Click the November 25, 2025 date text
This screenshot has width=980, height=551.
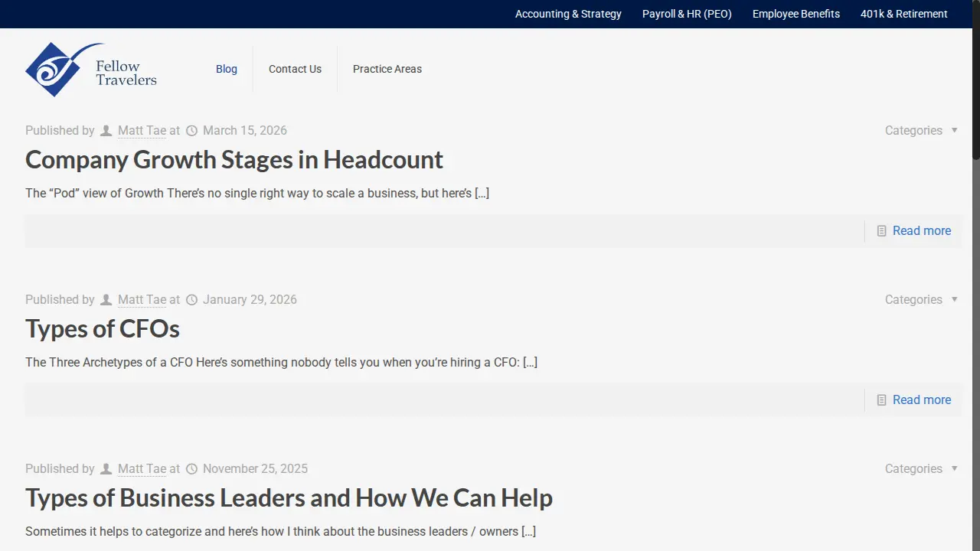tap(255, 469)
